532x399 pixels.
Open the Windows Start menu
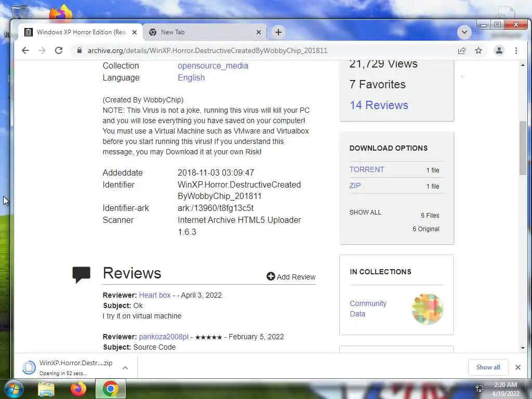tap(14, 389)
